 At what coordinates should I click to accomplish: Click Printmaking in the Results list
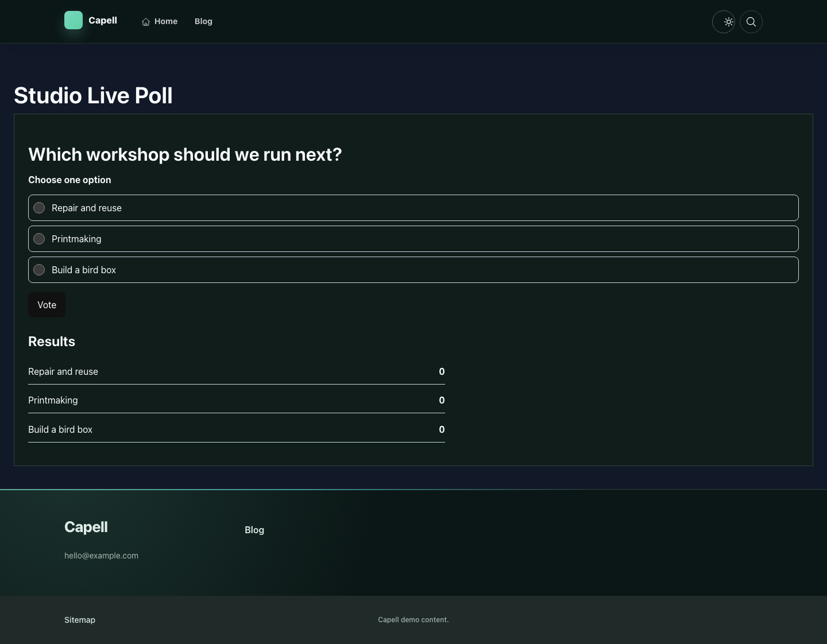[x=53, y=400]
